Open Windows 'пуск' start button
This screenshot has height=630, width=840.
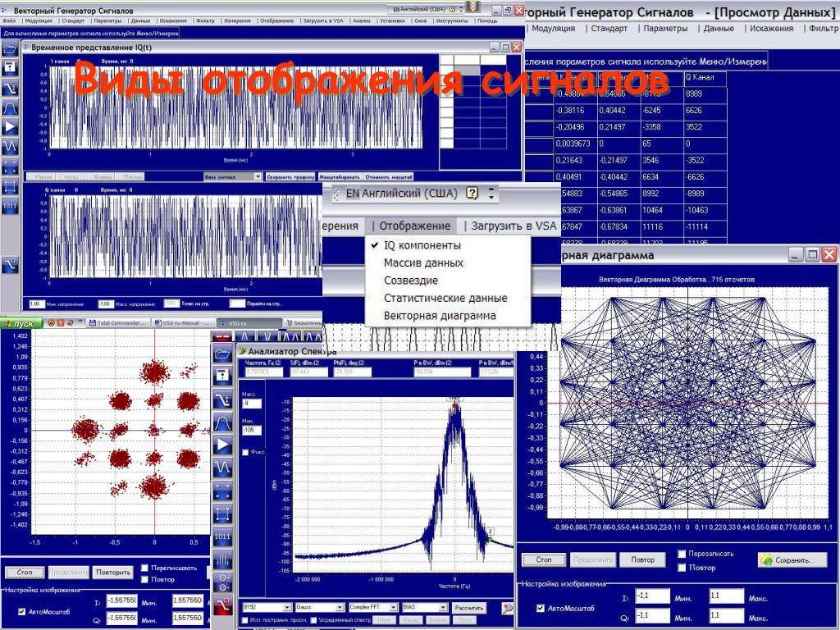[21, 323]
